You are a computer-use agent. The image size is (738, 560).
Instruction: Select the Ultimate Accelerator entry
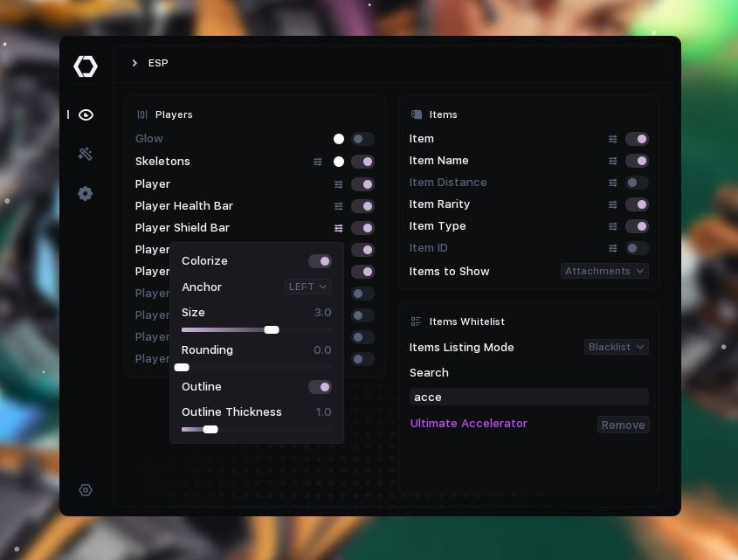468,424
